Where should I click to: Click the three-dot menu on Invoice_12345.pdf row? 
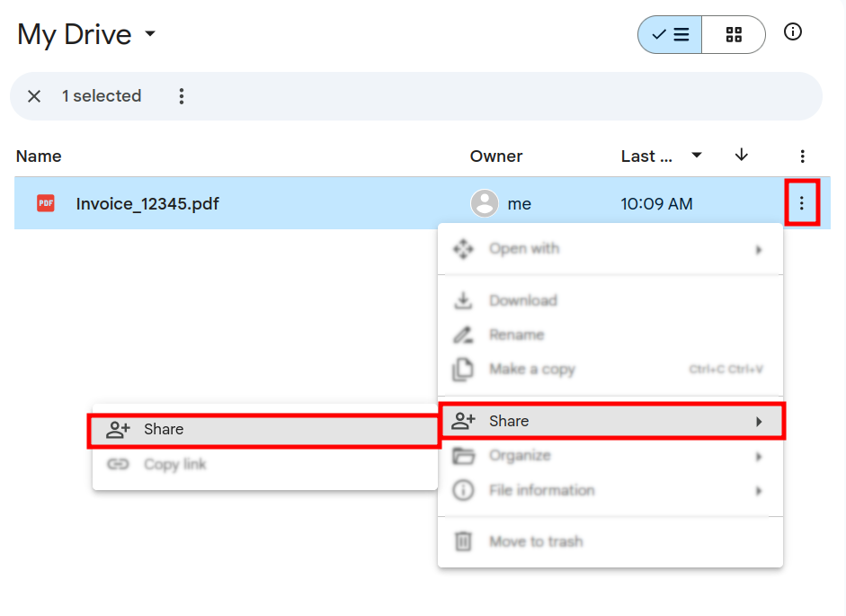(801, 204)
